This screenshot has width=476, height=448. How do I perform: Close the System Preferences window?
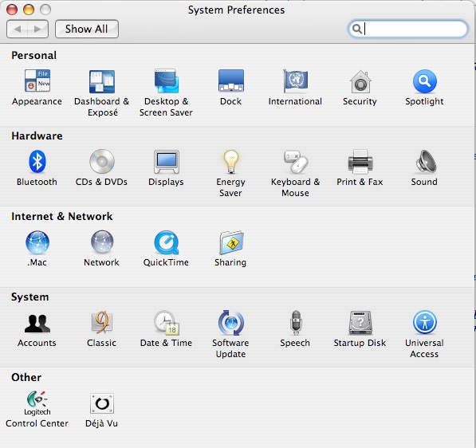pos(12,10)
